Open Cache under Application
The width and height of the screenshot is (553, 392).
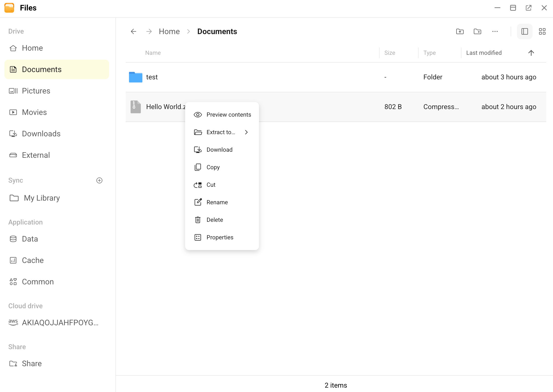pyautogui.click(x=57, y=260)
